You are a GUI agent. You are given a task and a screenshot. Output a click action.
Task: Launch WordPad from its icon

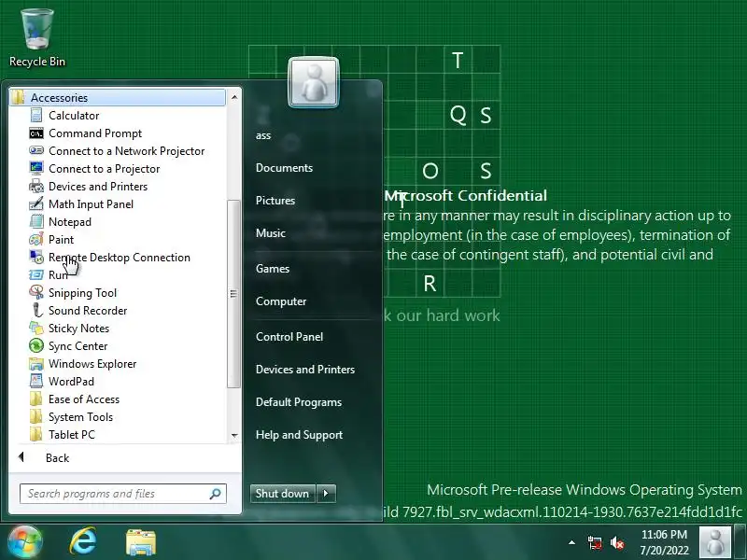(x=36, y=381)
